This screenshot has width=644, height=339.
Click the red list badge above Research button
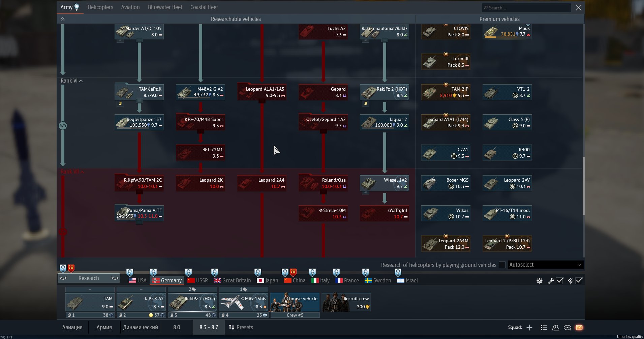click(x=71, y=268)
